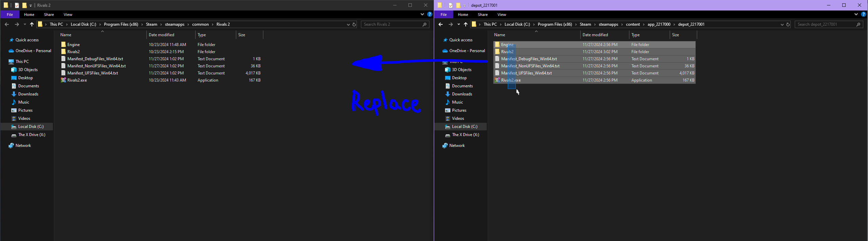Select Manifest_NonUFSFiles_Win64.txt in Rivals 2 window
This screenshot has width=868, height=241.
tap(96, 66)
